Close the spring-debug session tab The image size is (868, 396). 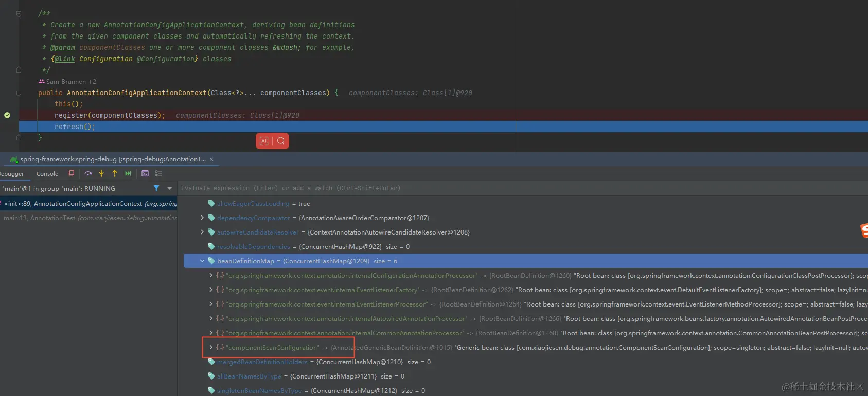211,159
